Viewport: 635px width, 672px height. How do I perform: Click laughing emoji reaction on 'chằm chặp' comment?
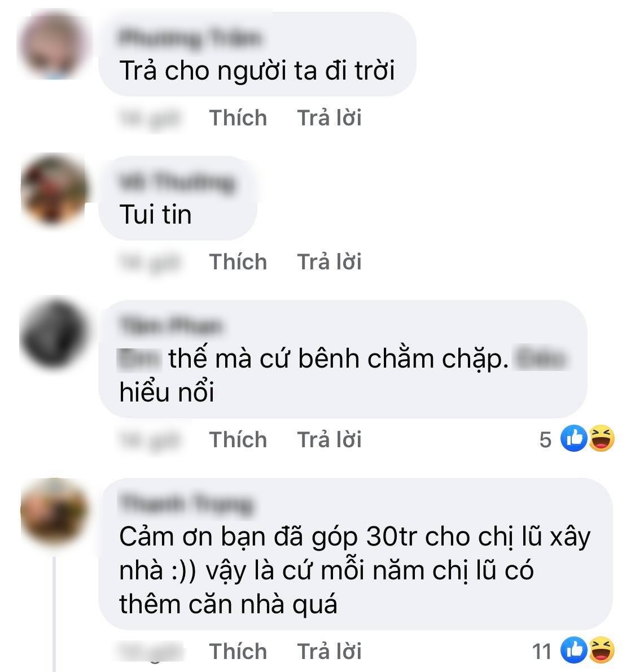(602, 438)
